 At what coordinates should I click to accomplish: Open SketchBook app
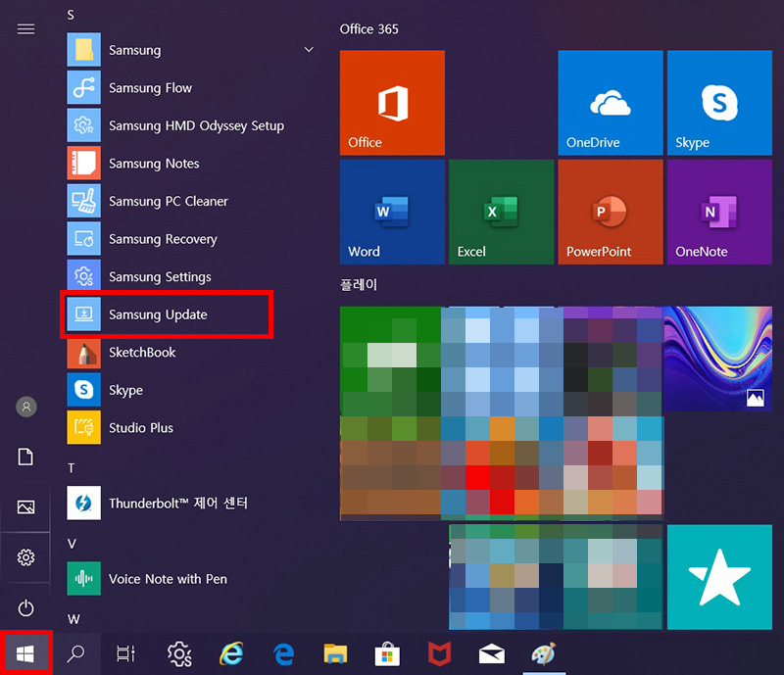coord(190,352)
